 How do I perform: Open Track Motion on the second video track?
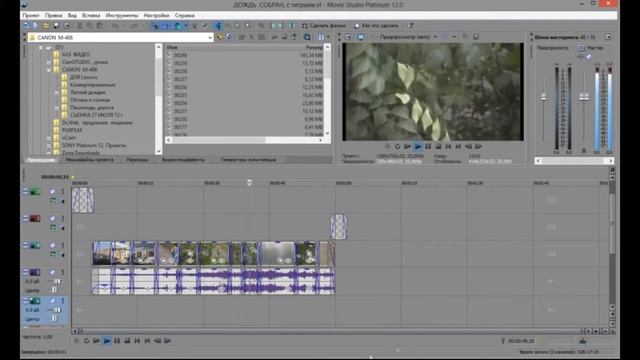[53, 227]
